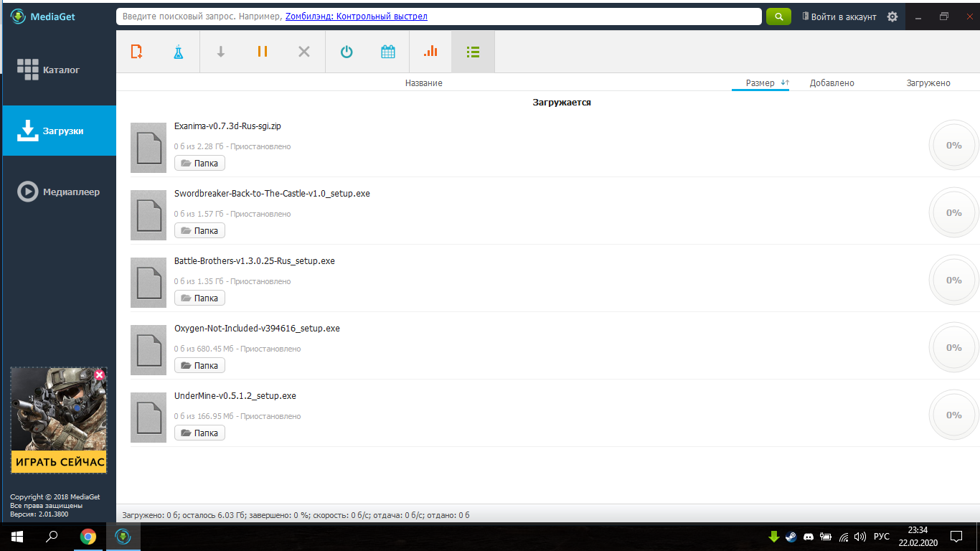Open the Steam icon in system tray
This screenshot has height=551, width=980.
tap(791, 537)
